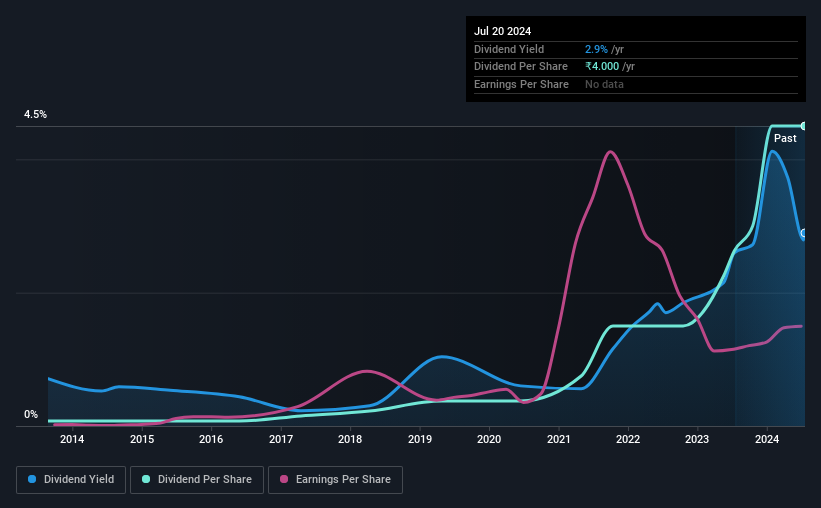Toggle the Dividend Per Share legend button
This screenshot has width=821, height=508.
(197, 480)
